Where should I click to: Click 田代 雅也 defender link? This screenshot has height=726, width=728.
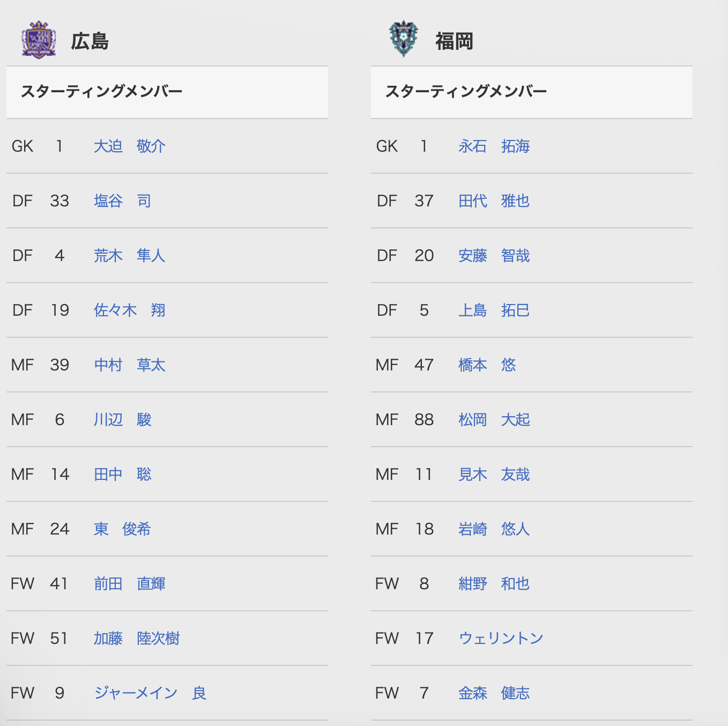pos(494,201)
